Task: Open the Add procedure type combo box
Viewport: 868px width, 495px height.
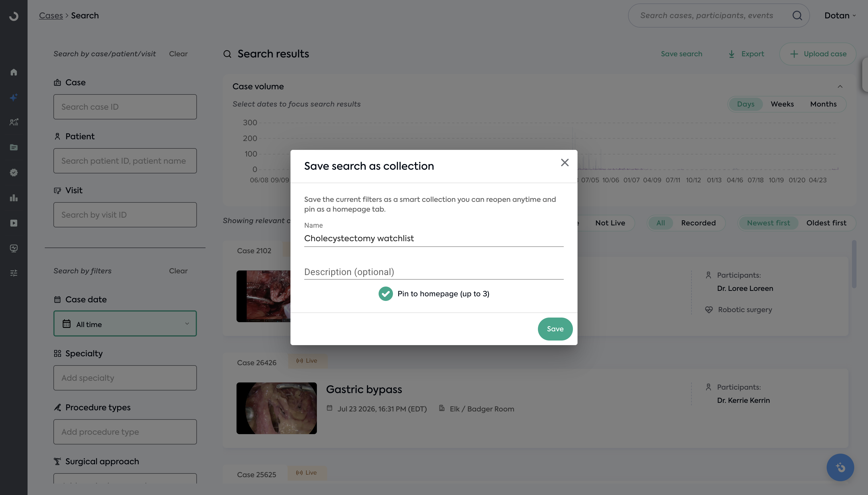Action: coord(125,432)
